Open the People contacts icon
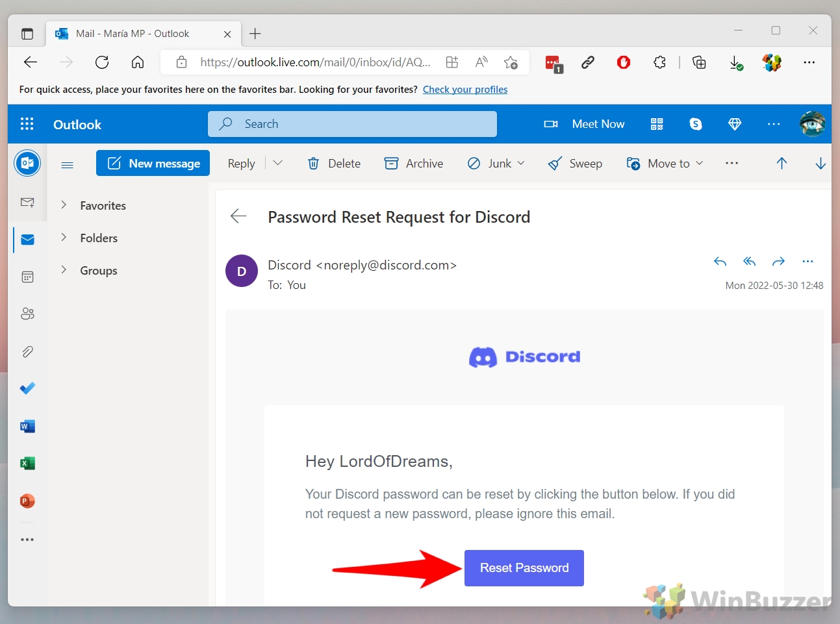 point(27,314)
